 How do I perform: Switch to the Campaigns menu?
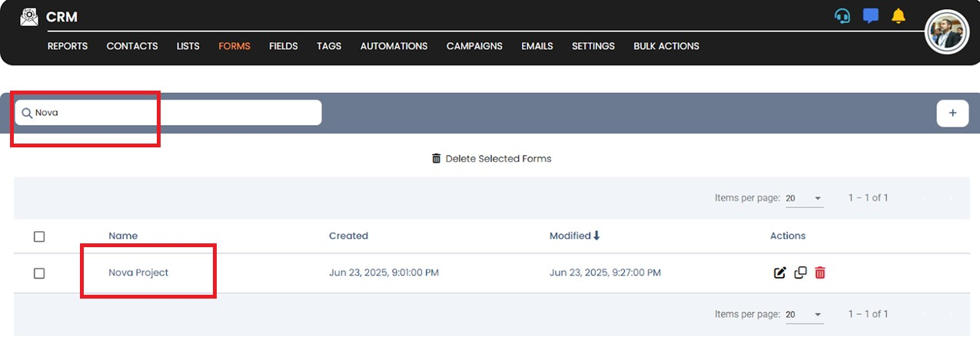click(474, 46)
